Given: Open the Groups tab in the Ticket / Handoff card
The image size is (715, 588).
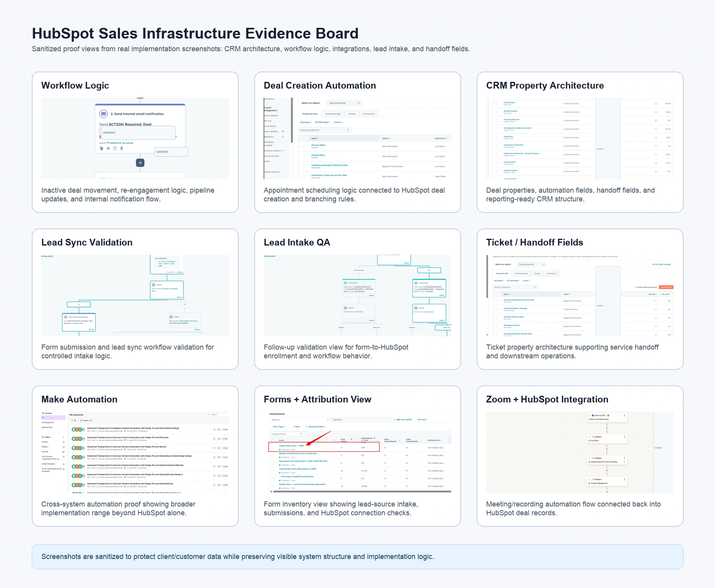Looking at the screenshot, I should point(537,273).
